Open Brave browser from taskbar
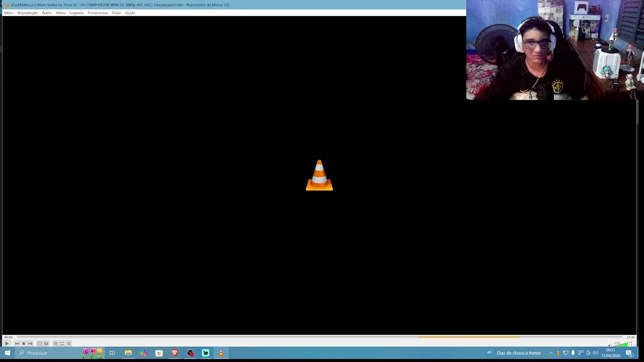Viewport: 644px width, 362px height. [175, 353]
